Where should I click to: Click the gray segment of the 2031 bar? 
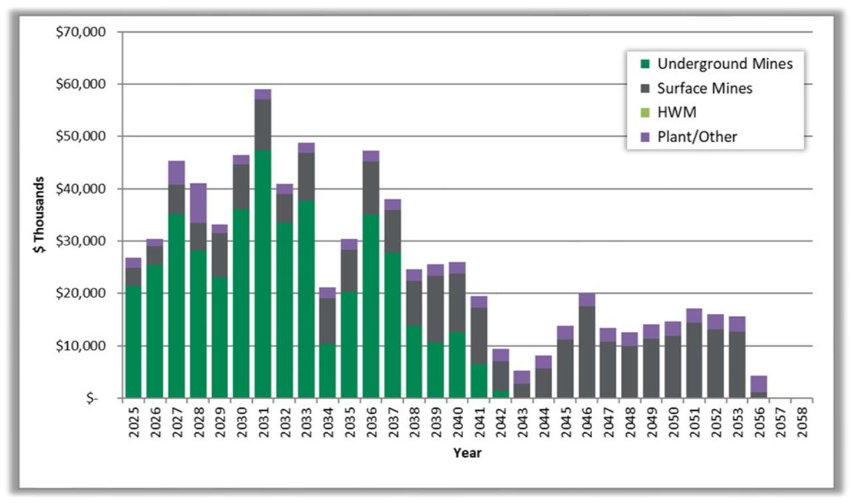coord(263,124)
